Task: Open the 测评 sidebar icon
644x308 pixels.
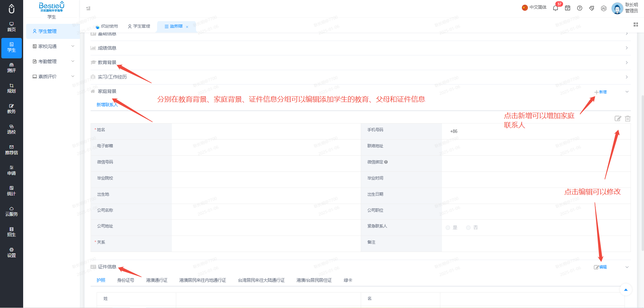Action: coord(11,68)
